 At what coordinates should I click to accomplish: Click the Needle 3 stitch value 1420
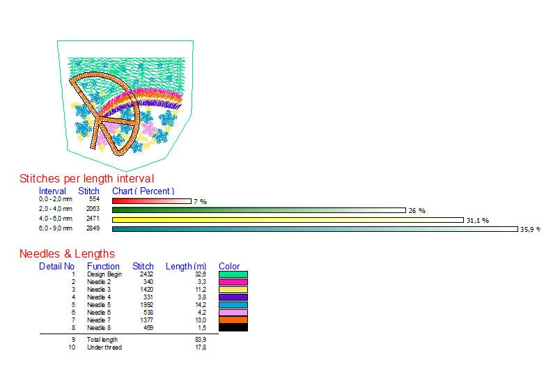pos(147,290)
